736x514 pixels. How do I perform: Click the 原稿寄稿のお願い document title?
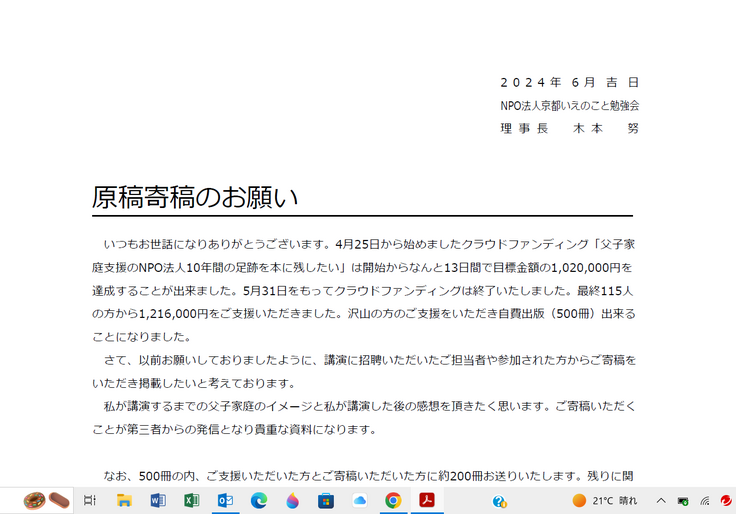click(195, 197)
